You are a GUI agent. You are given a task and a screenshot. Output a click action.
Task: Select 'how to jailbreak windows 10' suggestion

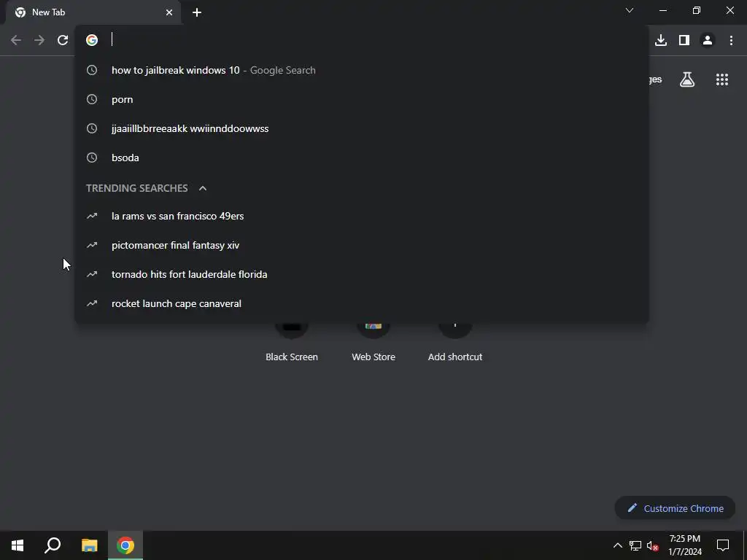[362, 70]
